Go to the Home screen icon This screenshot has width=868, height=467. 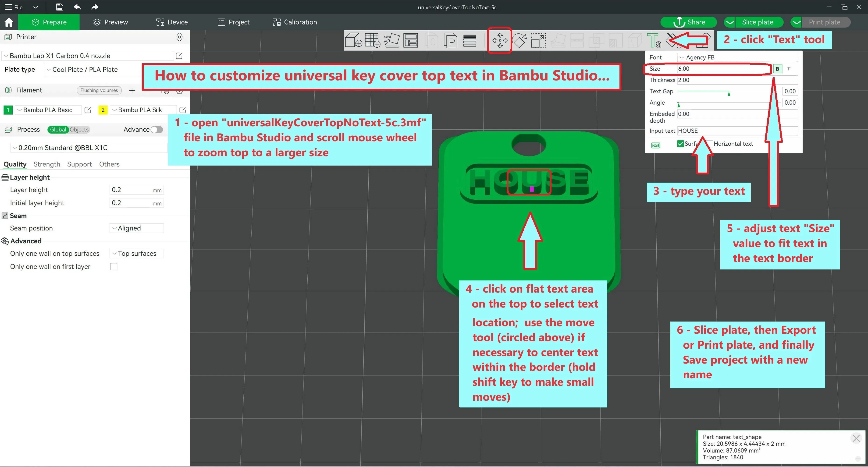tap(9, 22)
